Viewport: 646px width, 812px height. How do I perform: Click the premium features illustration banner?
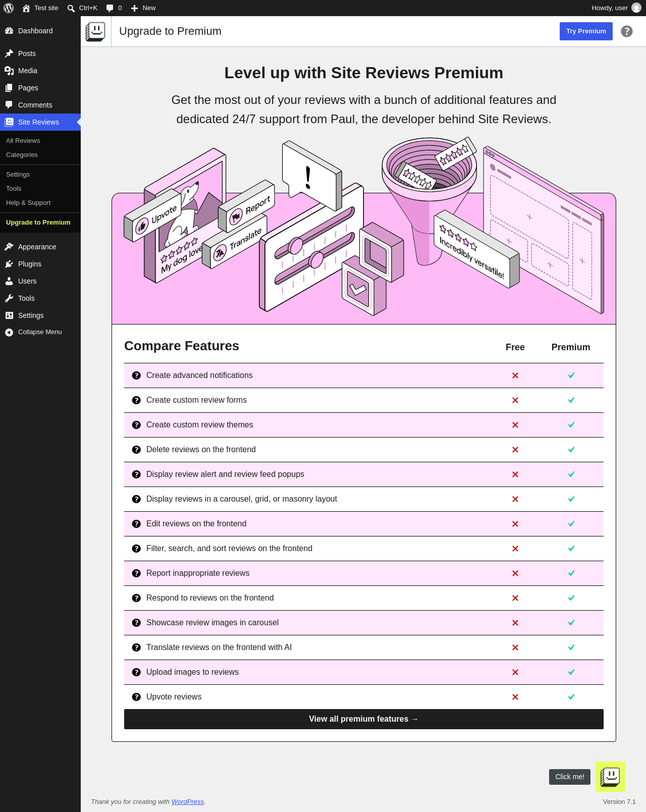[364, 231]
